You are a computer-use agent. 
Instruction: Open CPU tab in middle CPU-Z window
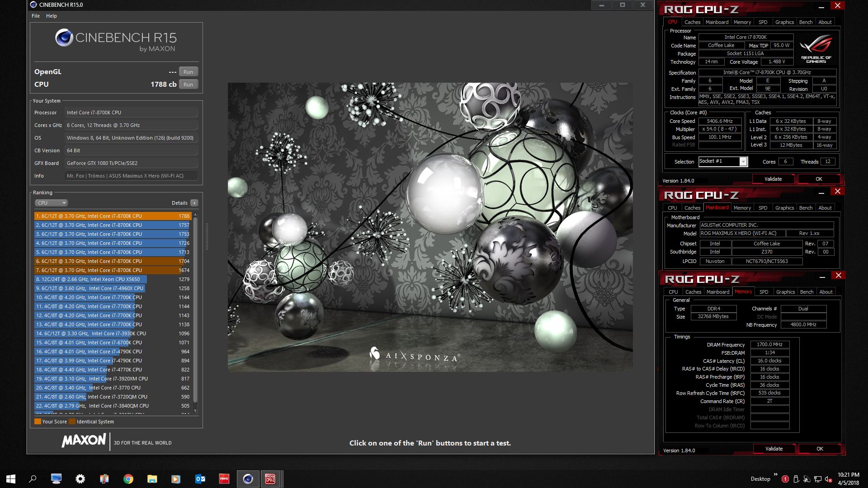click(672, 208)
